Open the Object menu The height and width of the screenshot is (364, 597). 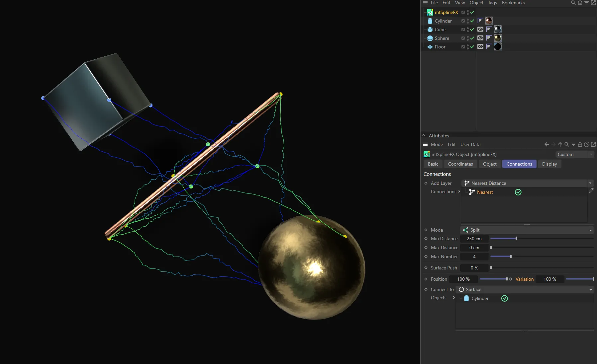pyautogui.click(x=476, y=3)
